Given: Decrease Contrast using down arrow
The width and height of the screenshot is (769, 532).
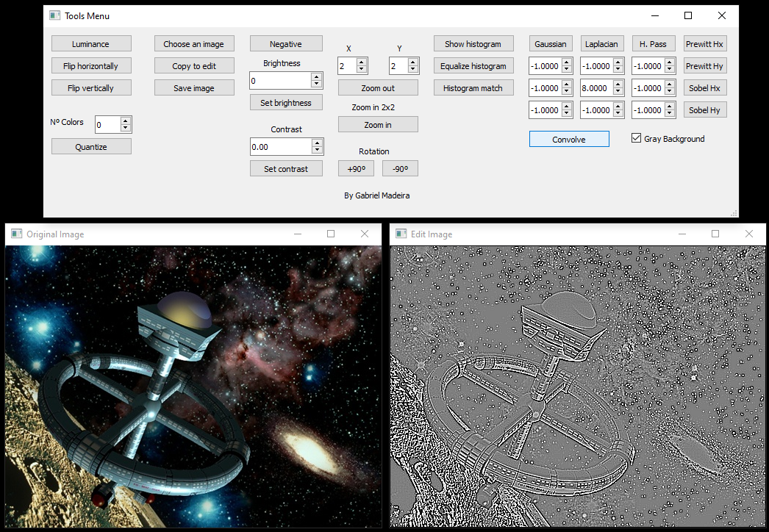Looking at the screenshot, I should point(318,150).
